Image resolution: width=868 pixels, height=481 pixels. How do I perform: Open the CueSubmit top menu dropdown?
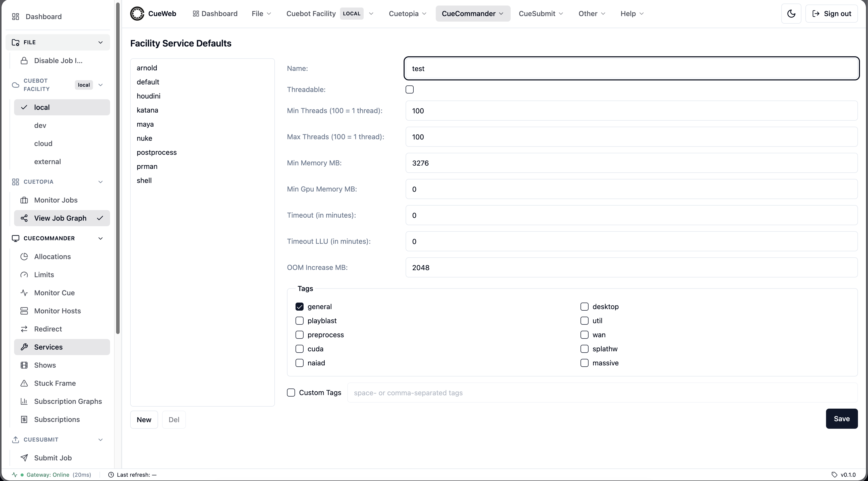click(541, 14)
